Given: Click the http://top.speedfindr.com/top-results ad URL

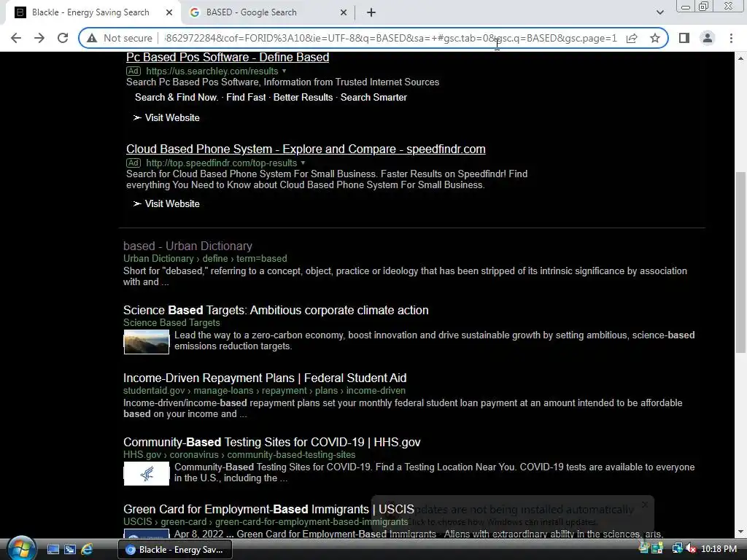Looking at the screenshot, I should click(x=222, y=163).
